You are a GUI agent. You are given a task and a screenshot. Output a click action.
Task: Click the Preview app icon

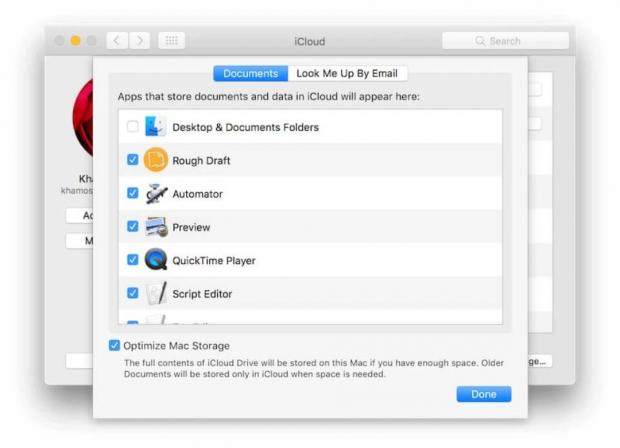point(155,227)
